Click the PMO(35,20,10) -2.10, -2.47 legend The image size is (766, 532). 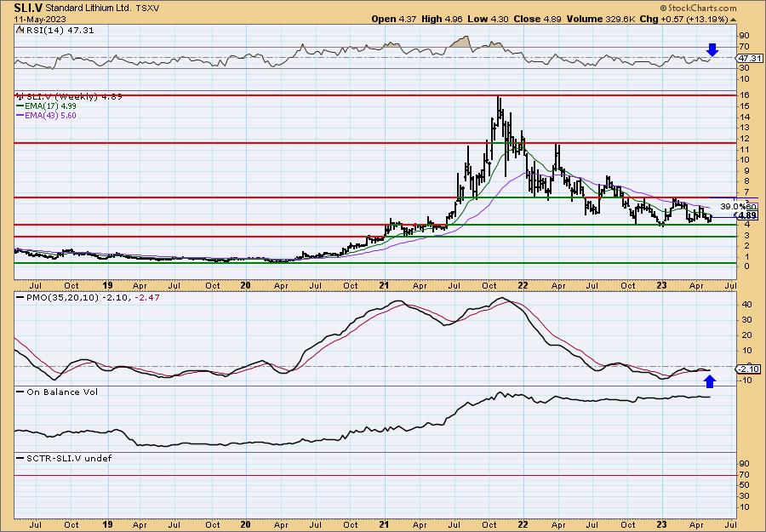(x=92, y=298)
